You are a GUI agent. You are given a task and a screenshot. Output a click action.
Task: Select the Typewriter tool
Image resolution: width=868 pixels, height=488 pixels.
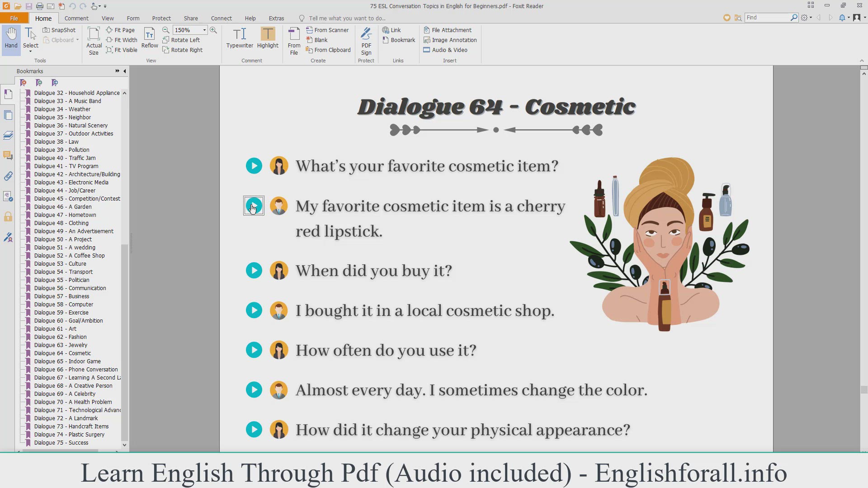coord(240,38)
